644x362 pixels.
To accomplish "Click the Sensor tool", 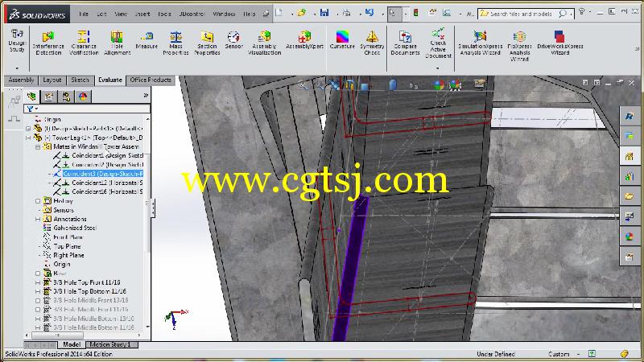I will click(233, 40).
